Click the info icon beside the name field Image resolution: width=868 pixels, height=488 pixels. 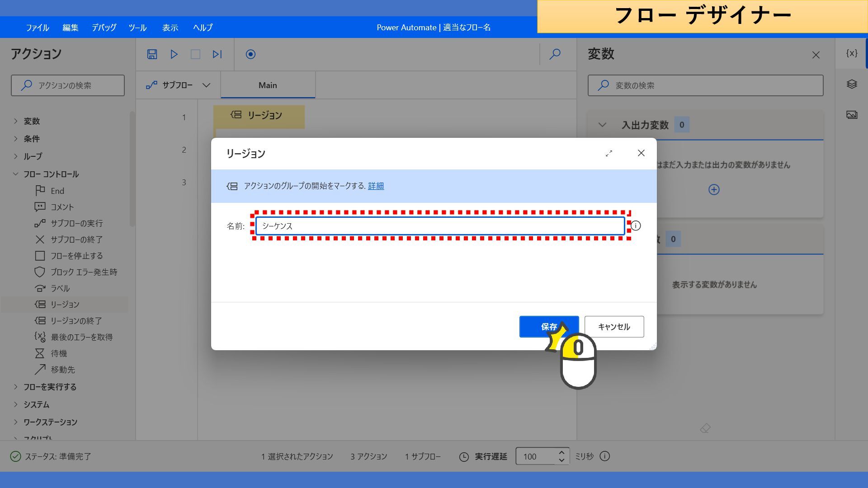(x=636, y=225)
